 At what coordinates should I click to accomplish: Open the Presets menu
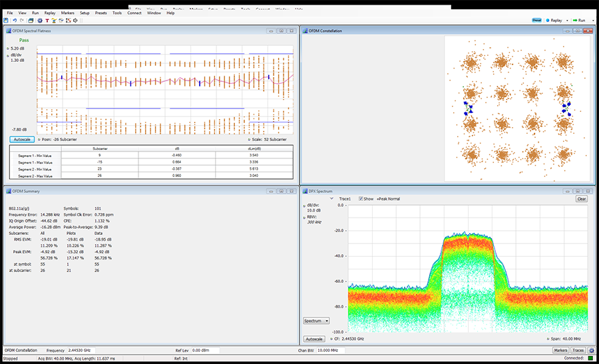(x=100, y=13)
